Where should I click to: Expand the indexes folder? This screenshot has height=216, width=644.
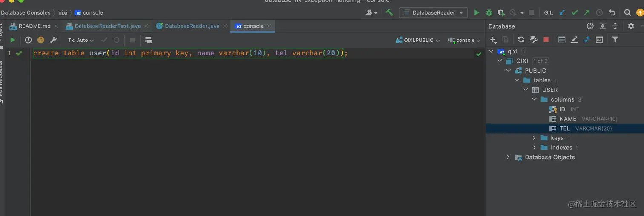(x=535, y=148)
